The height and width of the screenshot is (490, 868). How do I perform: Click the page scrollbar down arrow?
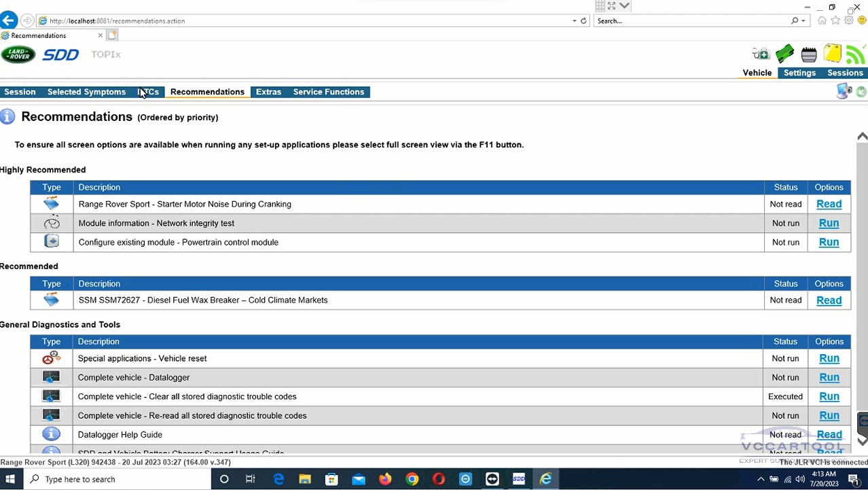click(x=862, y=441)
